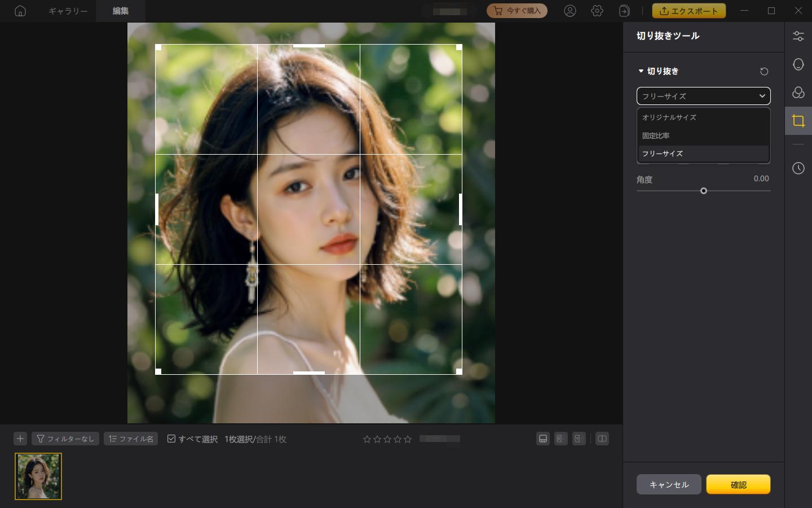Select the yellow crop tool icon
Viewport: 812px width, 508px height.
[798, 121]
